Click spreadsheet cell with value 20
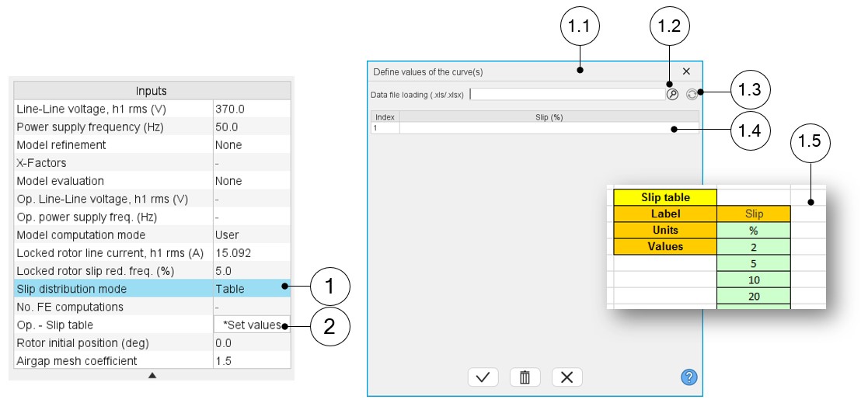 tap(754, 296)
